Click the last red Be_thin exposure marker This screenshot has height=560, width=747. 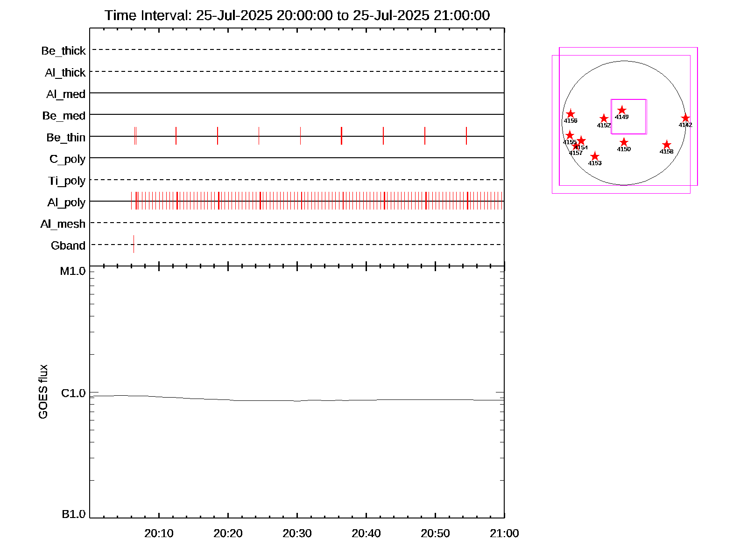click(x=466, y=136)
